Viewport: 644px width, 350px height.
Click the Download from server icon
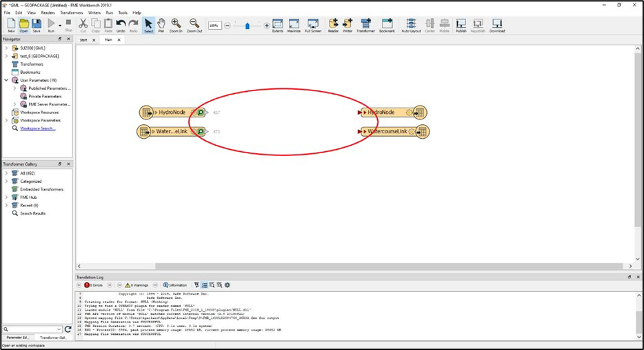pyautogui.click(x=497, y=25)
